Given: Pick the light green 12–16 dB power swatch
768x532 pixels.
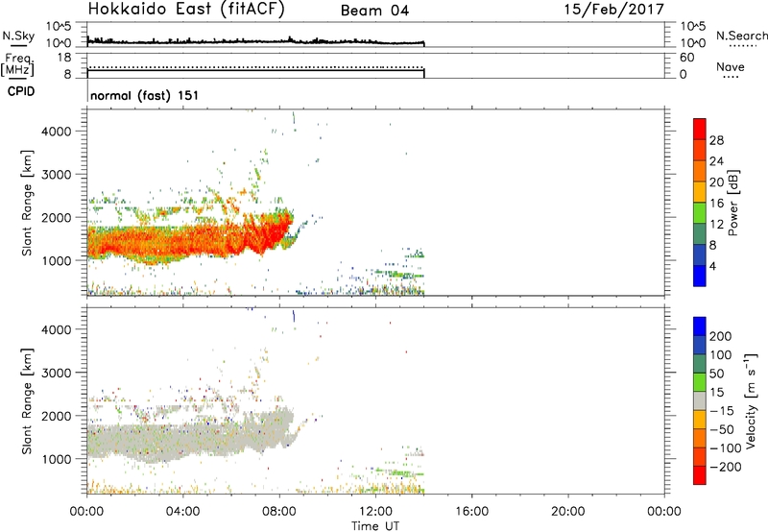Looking at the screenshot, I should pyautogui.click(x=700, y=213).
